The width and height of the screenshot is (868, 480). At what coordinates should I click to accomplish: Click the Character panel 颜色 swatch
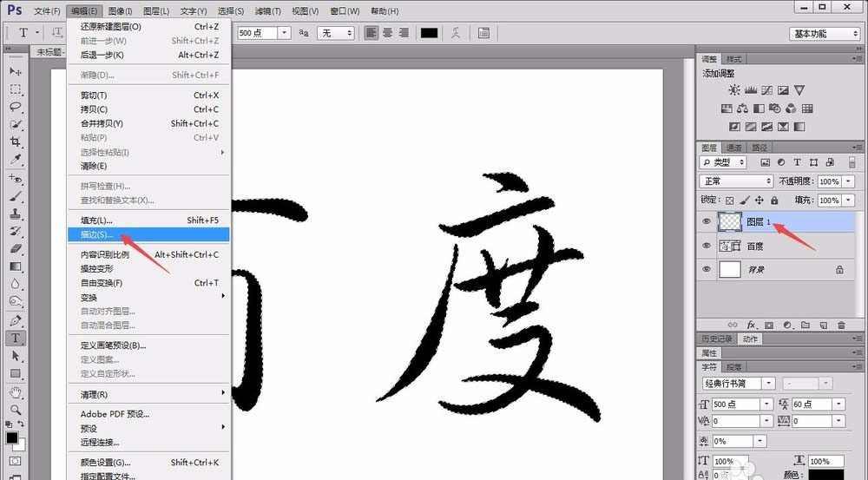(826, 475)
